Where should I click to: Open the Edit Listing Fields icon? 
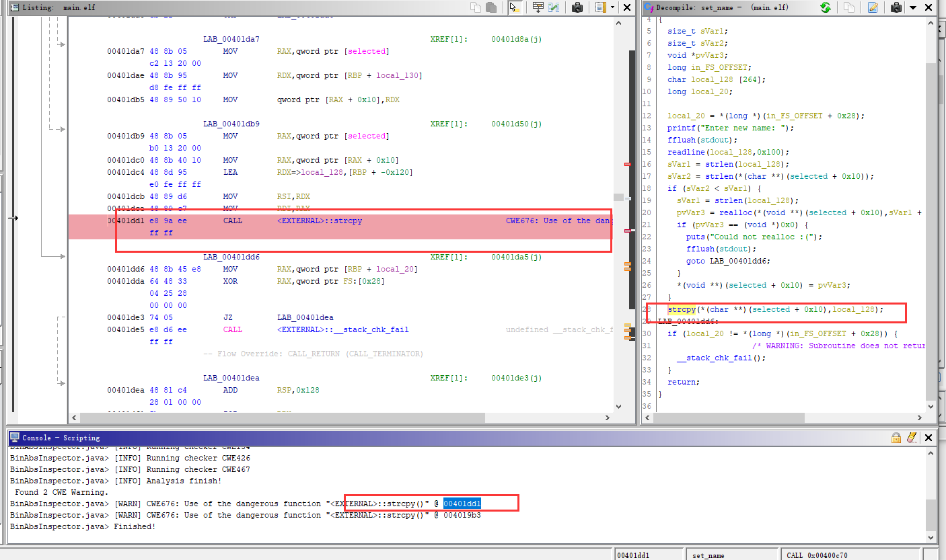click(600, 7)
